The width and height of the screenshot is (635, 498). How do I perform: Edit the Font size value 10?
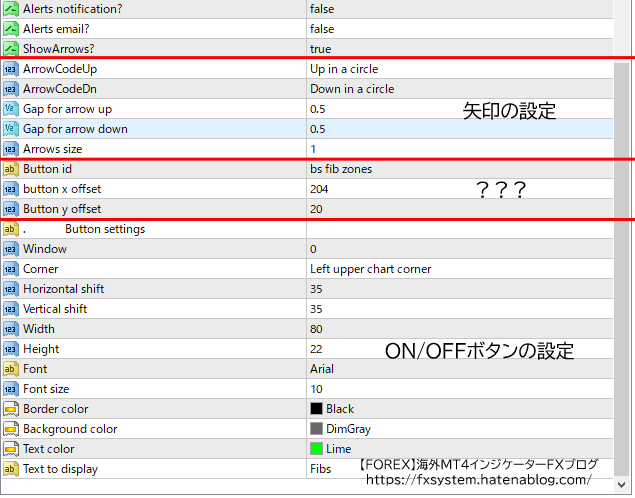[x=460, y=389]
